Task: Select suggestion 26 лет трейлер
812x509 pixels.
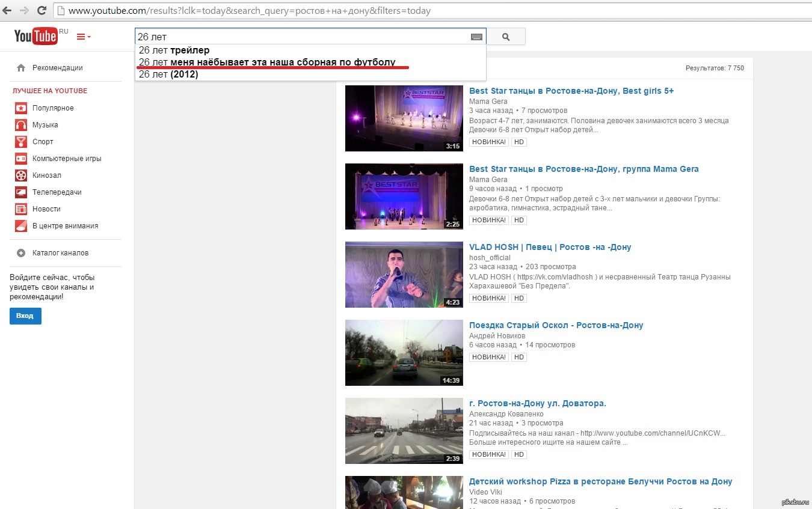Action: pyautogui.click(x=310, y=50)
